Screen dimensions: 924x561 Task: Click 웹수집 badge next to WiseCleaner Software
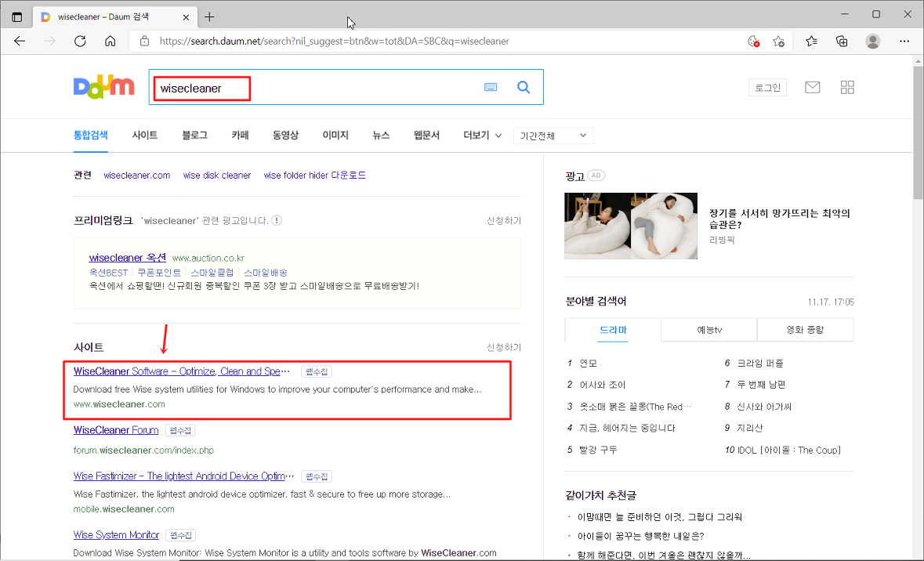pyautogui.click(x=317, y=372)
